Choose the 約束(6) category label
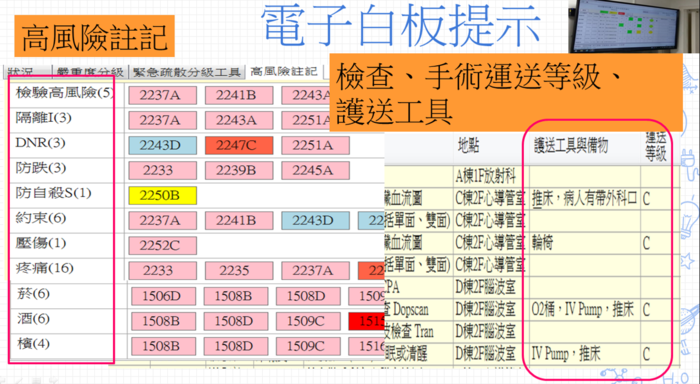 tap(41, 218)
